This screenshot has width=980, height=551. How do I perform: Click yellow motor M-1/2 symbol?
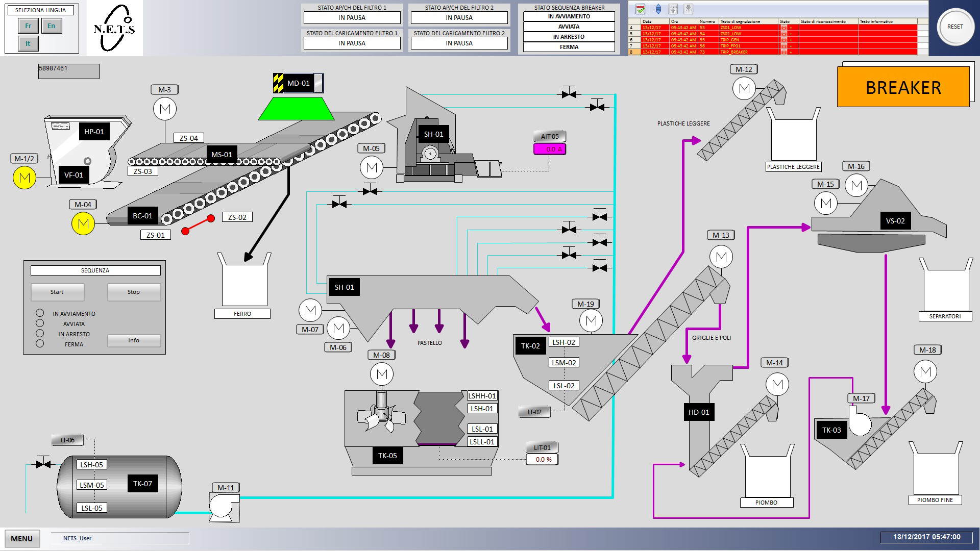(24, 178)
